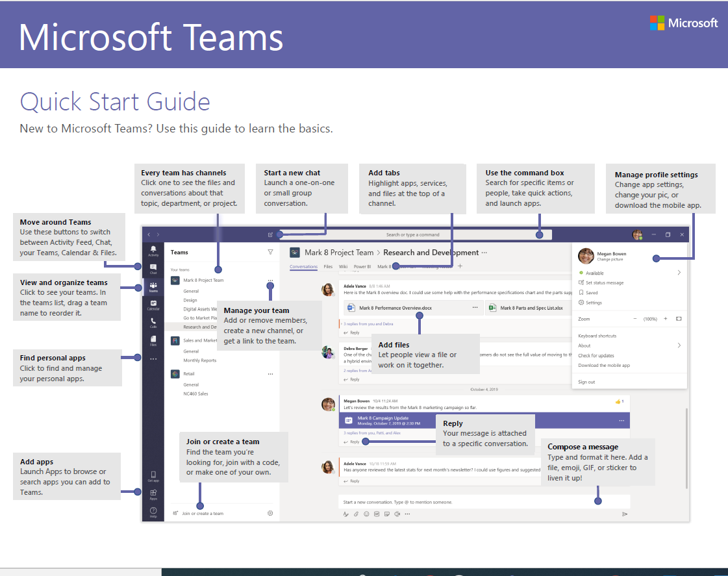Image resolution: width=728 pixels, height=576 pixels.
Task: Click the Zoom fullscreen icon in profile menu
Action: [679, 319]
